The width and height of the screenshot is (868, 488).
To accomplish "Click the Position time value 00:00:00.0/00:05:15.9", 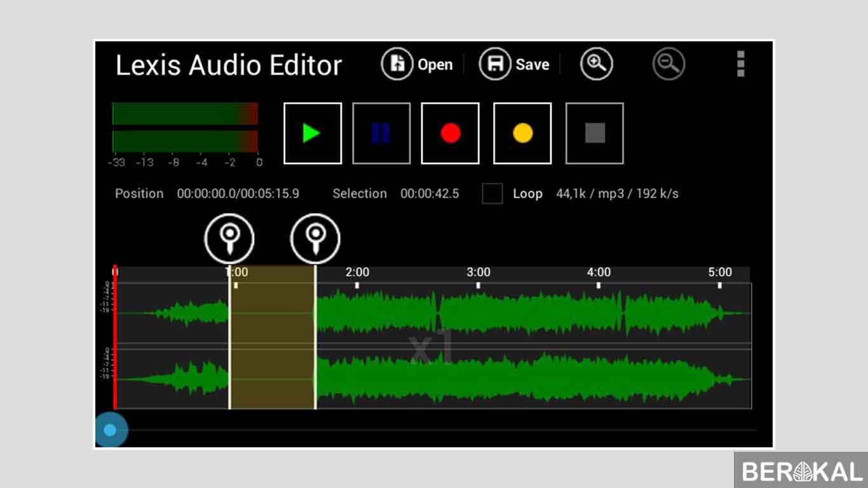I will pyautogui.click(x=238, y=193).
